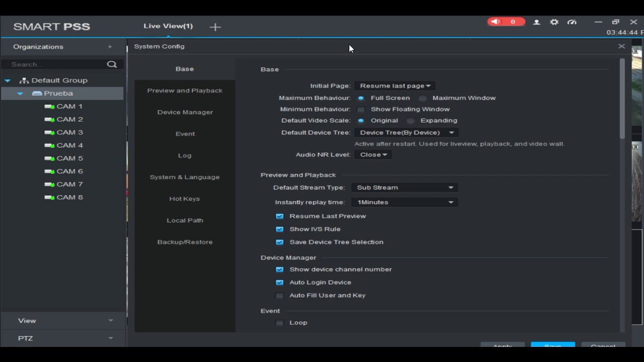Open System & Language settings

(x=185, y=177)
